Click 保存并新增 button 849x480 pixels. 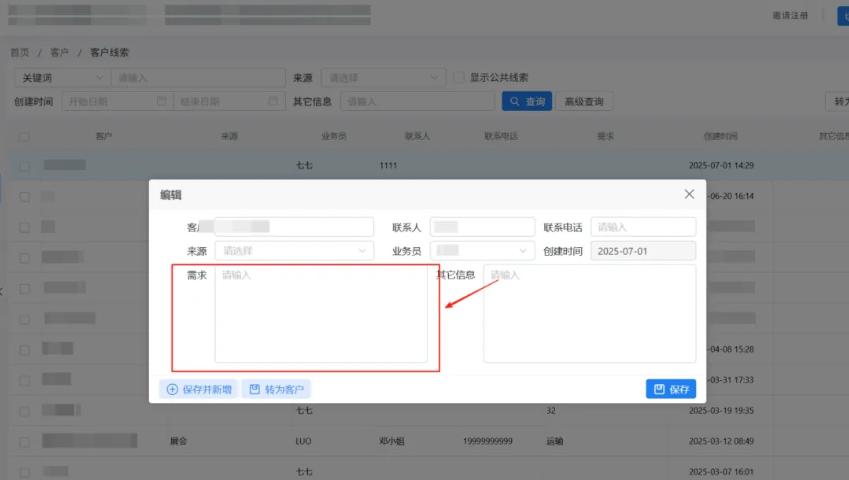coord(199,389)
